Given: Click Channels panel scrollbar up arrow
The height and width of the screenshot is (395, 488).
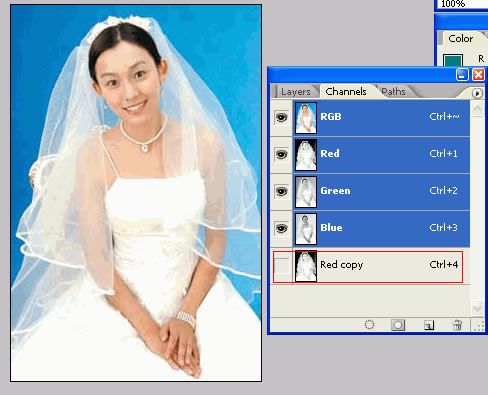Looking at the screenshot, I should click(477, 109).
